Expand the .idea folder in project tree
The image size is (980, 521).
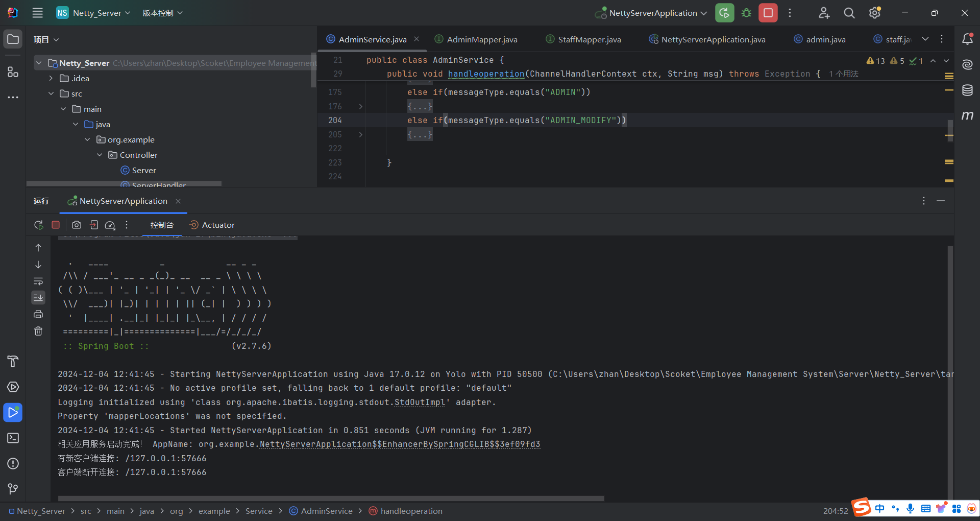click(51, 78)
